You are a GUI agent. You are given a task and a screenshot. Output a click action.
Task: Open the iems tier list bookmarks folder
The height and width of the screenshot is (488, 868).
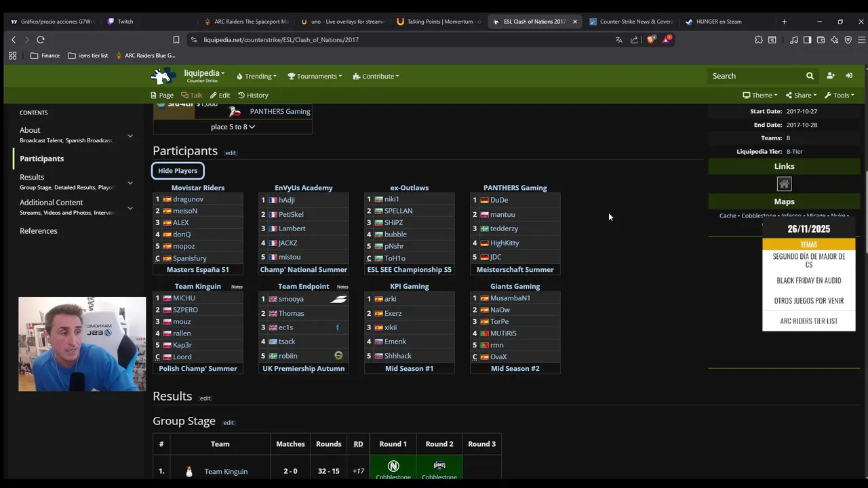88,56
